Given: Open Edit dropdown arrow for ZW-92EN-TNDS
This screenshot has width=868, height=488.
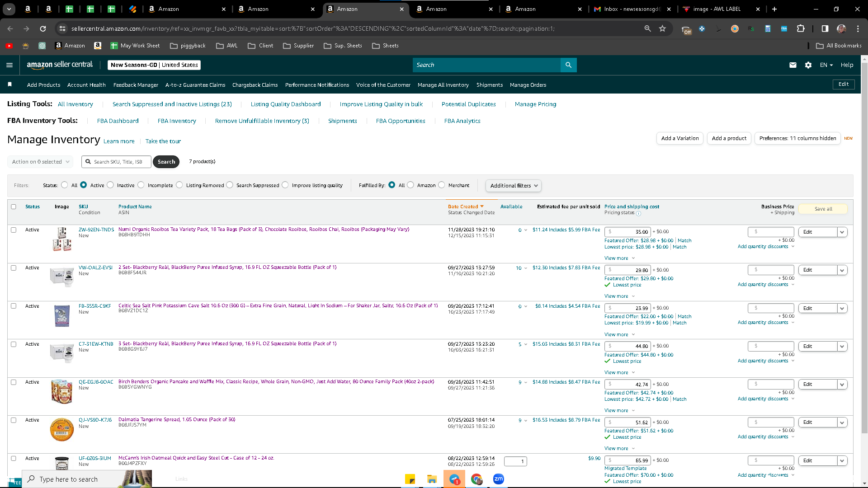Looking at the screenshot, I should pos(842,232).
